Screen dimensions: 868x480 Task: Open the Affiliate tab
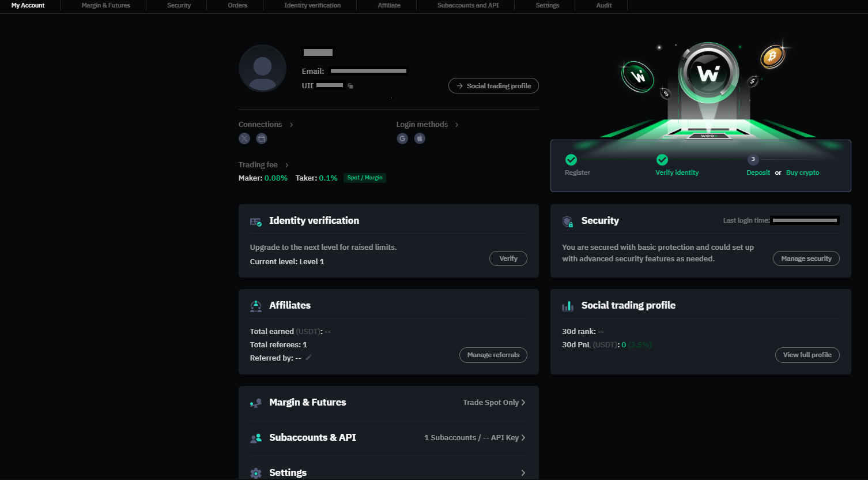pos(389,5)
